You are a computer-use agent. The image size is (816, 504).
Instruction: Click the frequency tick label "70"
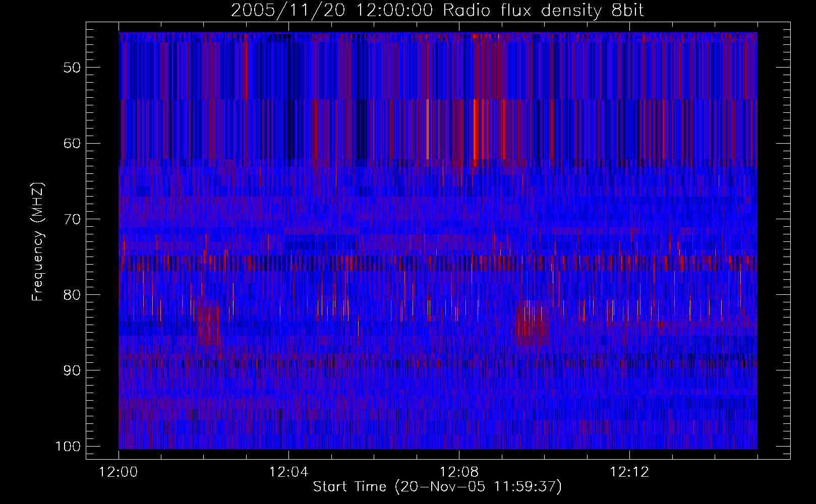tap(72, 219)
